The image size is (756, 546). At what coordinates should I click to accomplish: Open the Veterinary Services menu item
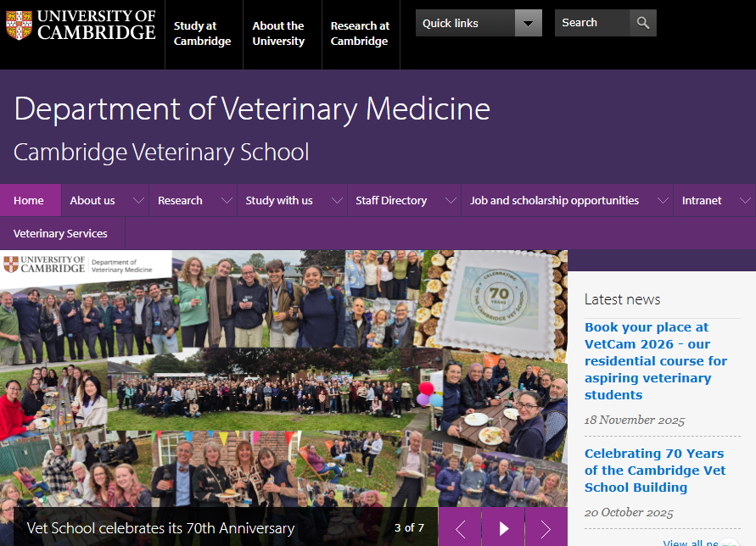coord(60,233)
